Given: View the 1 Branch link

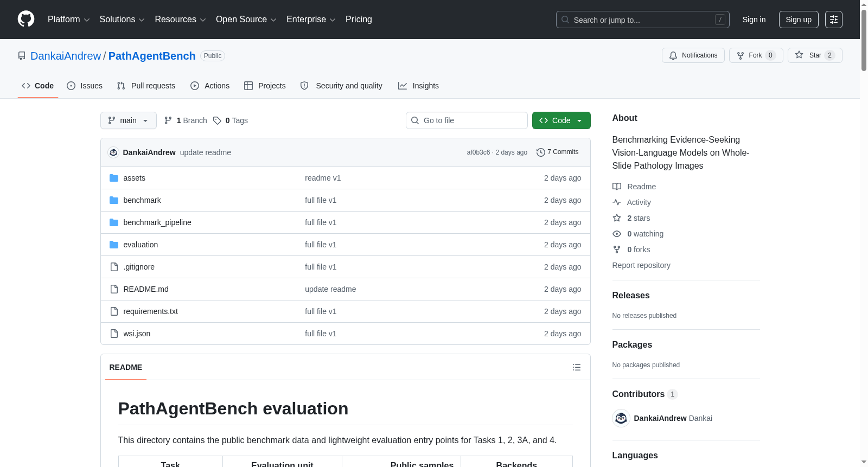Looking at the screenshot, I should (186, 120).
